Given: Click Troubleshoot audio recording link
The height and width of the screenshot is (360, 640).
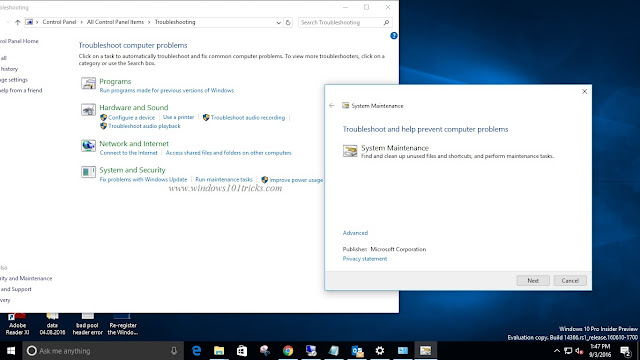Looking at the screenshot, I should 248,118.
